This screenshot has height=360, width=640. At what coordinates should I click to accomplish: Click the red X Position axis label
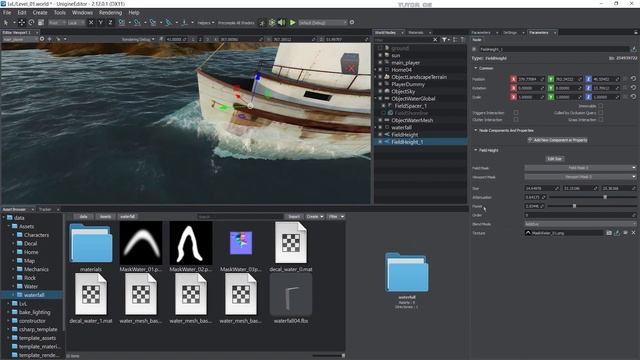[x=513, y=79]
